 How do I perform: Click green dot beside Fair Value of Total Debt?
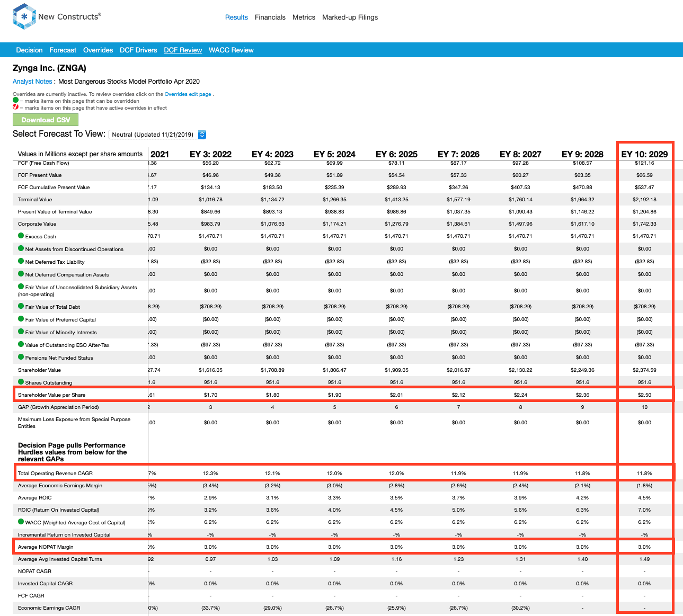click(21, 306)
